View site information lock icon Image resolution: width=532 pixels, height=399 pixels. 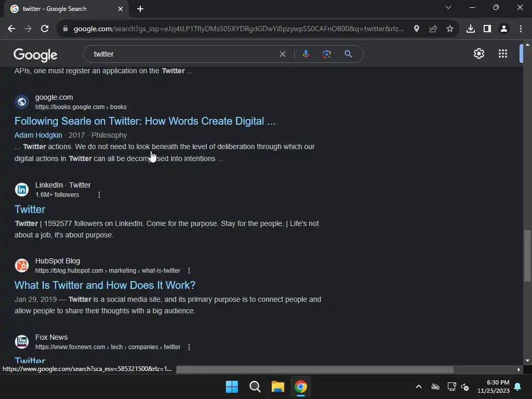(x=65, y=29)
